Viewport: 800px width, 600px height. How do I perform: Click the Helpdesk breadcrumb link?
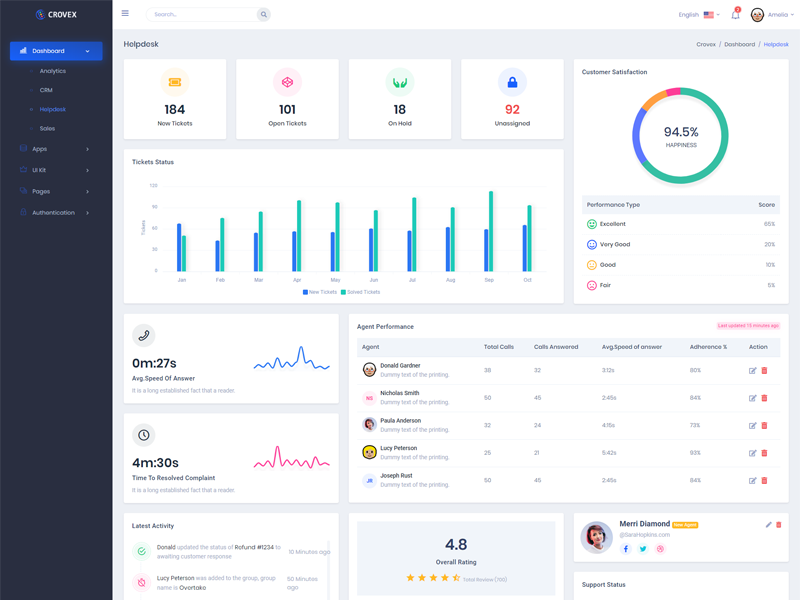point(776,44)
